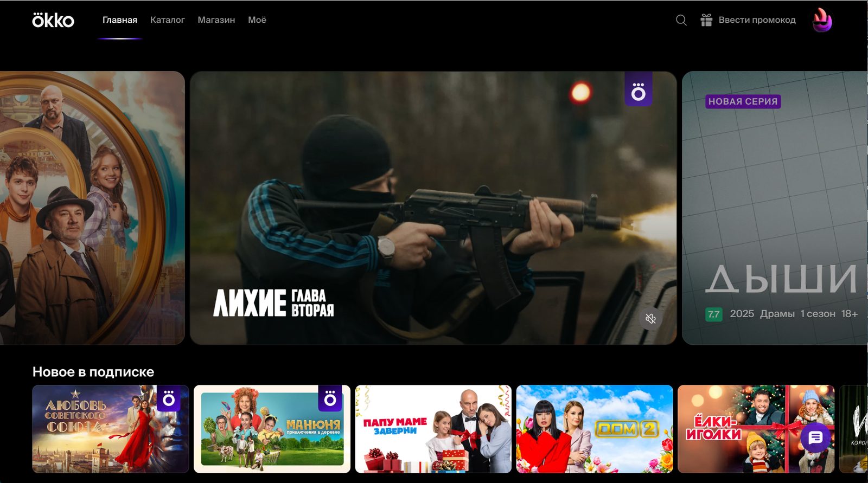868x483 pixels.
Task: Open the Дом 2 show thumbnail
Action: point(594,429)
